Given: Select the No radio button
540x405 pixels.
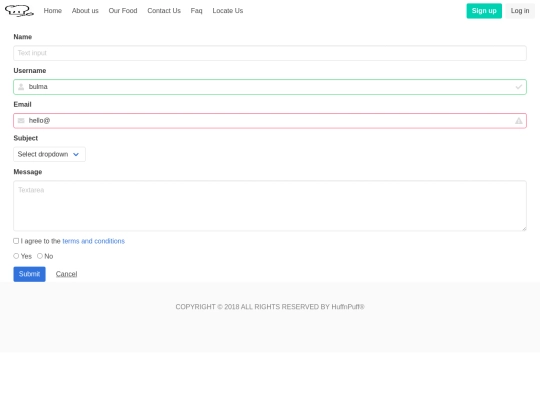Looking at the screenshot, I should click(40, 256).
